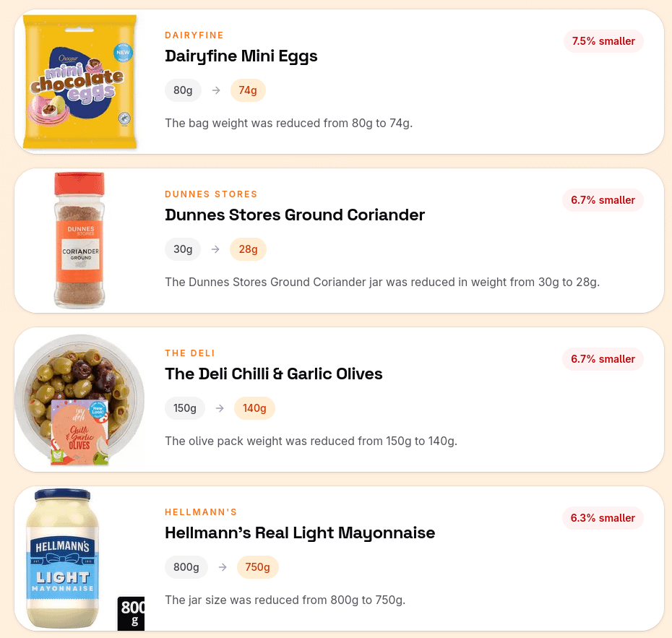Open the Dunnes Stores Ground Coriander title
The image size is (672, 638).
[x=295, y=215]
